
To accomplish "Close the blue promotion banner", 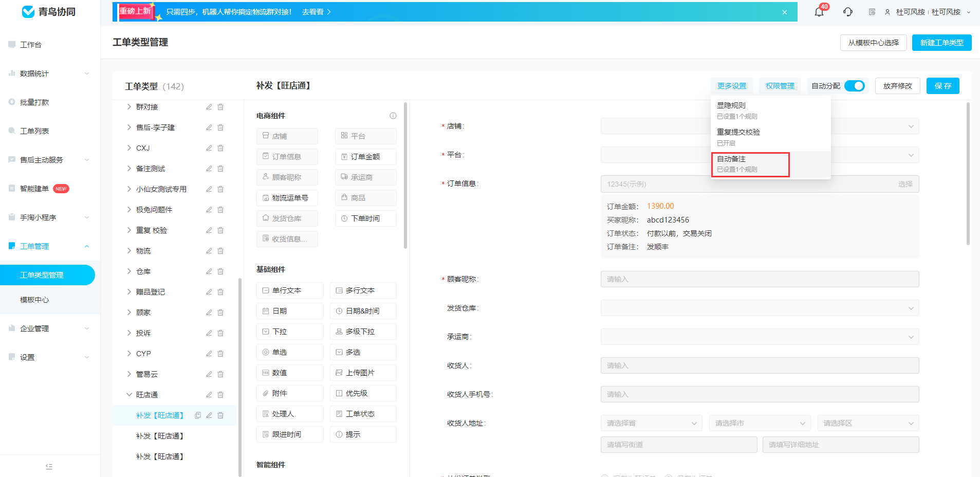I will 785,12.
